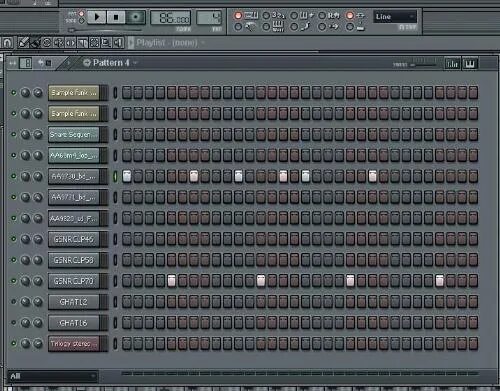Click the double-arrow icon at step sequencer corner
Screen dimensions: 500x391
coord(13,63)
